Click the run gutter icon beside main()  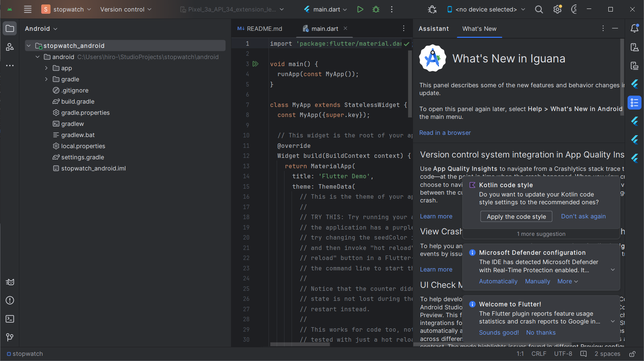[256, 64]
